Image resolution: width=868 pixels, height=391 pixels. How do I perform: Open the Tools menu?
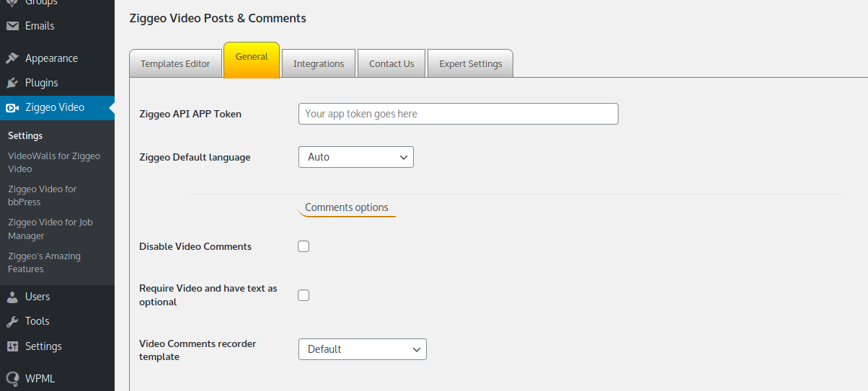57,321
